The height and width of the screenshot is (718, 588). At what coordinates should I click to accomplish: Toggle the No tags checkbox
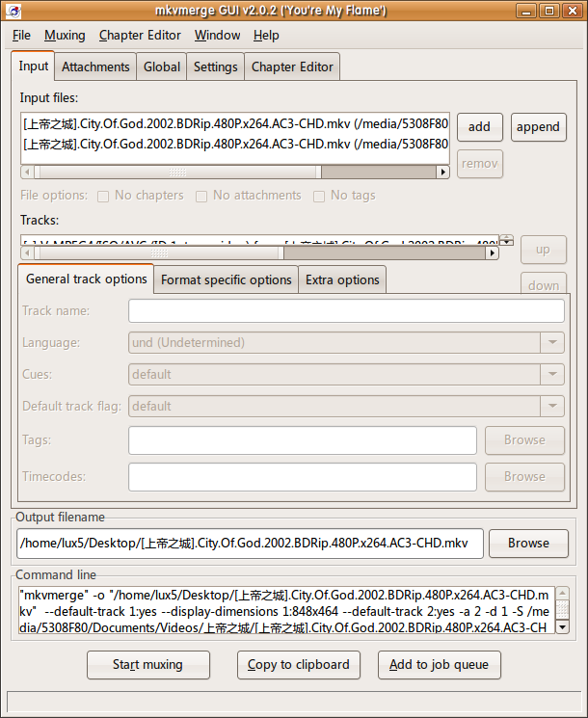click(319, 196)
